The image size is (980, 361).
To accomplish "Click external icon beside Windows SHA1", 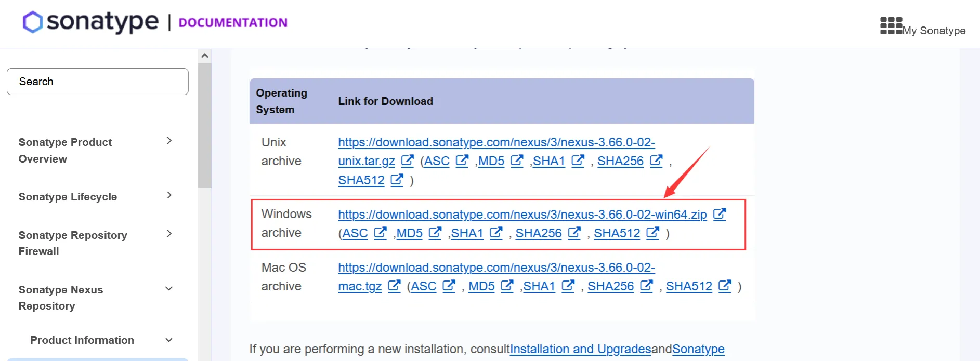I will 496,233.
